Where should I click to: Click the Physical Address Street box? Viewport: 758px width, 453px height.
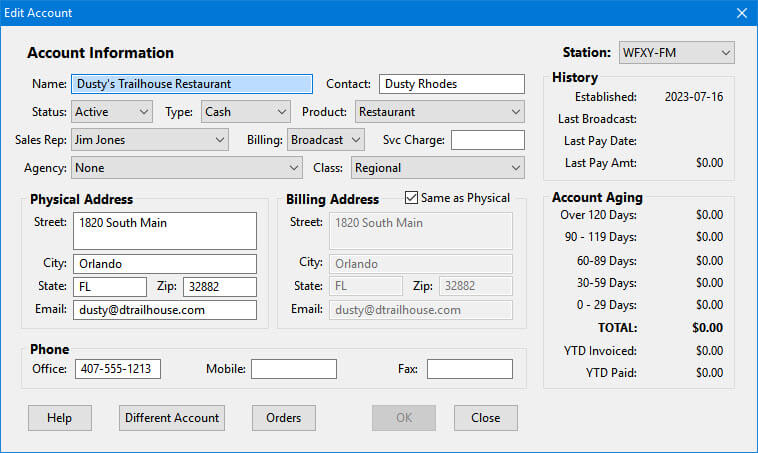[x=164, y=230]
